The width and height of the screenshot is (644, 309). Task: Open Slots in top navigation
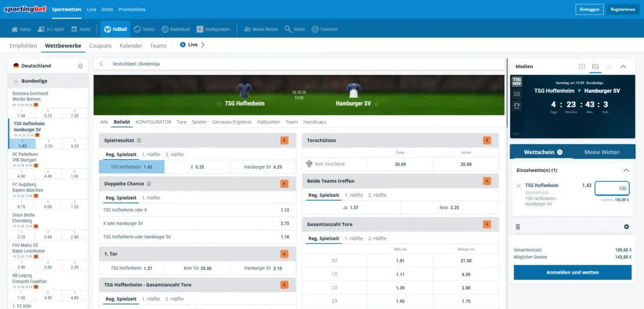[x=107, y=9]
